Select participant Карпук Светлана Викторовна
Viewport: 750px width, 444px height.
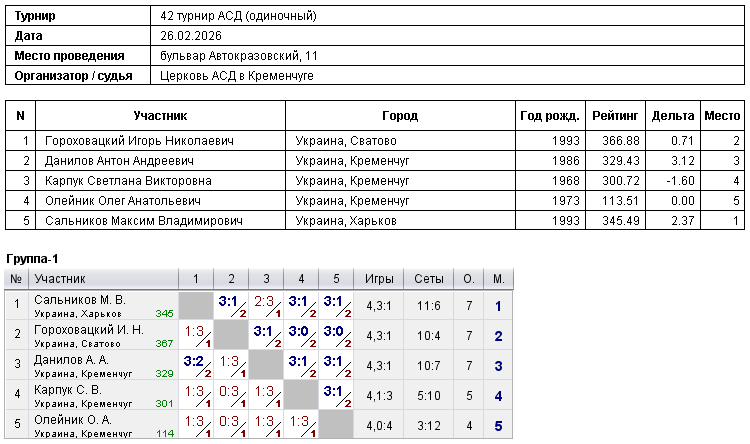pos(128,181)
